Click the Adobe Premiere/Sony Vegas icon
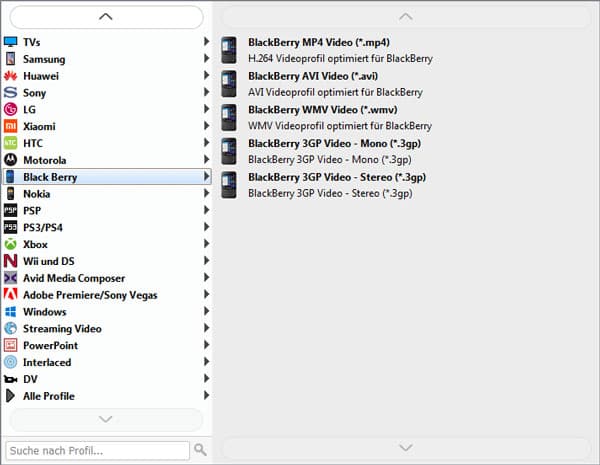600x465 pixels. coord(11,295)
